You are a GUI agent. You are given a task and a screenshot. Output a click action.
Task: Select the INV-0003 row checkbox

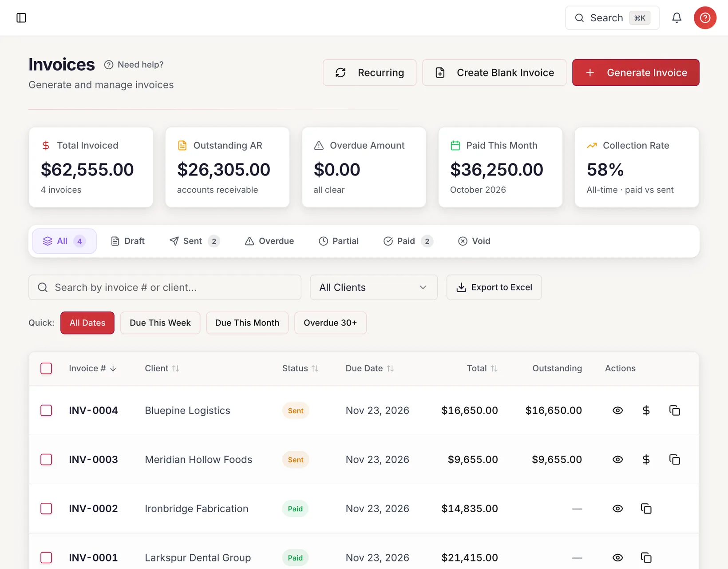(46, 459)
